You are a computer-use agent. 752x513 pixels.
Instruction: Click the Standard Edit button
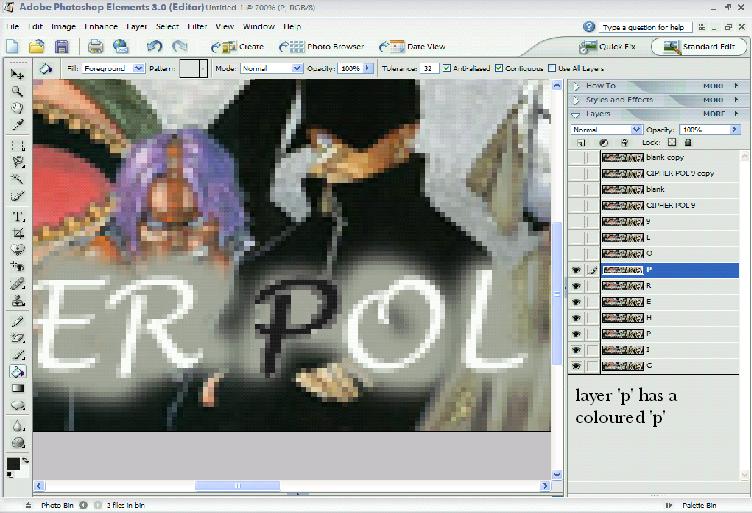click(699, 47)
